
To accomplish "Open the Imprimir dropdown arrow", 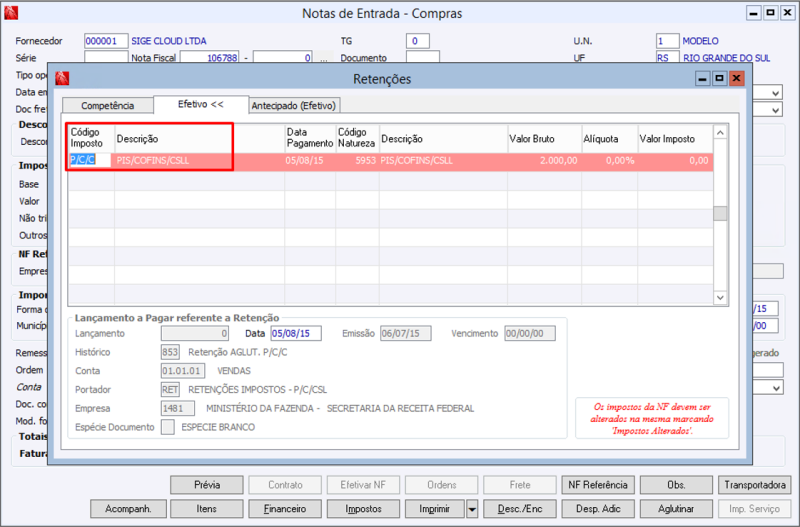I will click(472, 509).
